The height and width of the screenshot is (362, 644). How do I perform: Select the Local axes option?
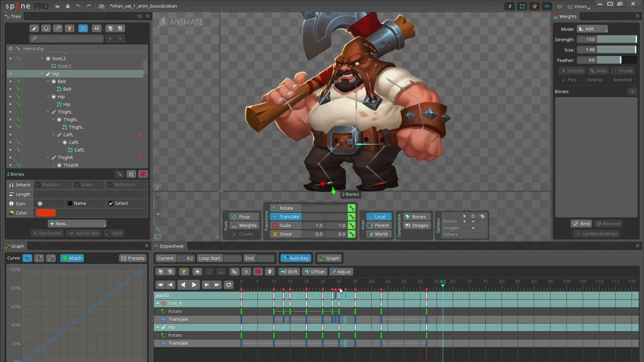pyautogui.click(x=379, y=217)
